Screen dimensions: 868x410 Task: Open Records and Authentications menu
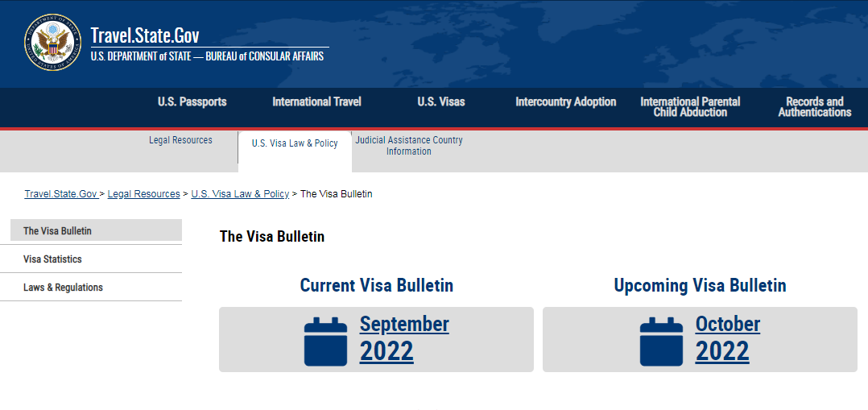815,107
